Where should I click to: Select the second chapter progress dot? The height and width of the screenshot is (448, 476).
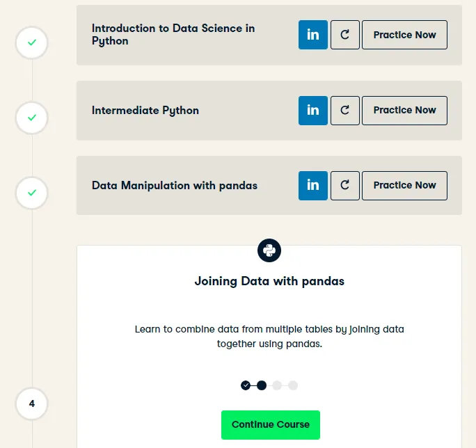(x=262, y=385)
